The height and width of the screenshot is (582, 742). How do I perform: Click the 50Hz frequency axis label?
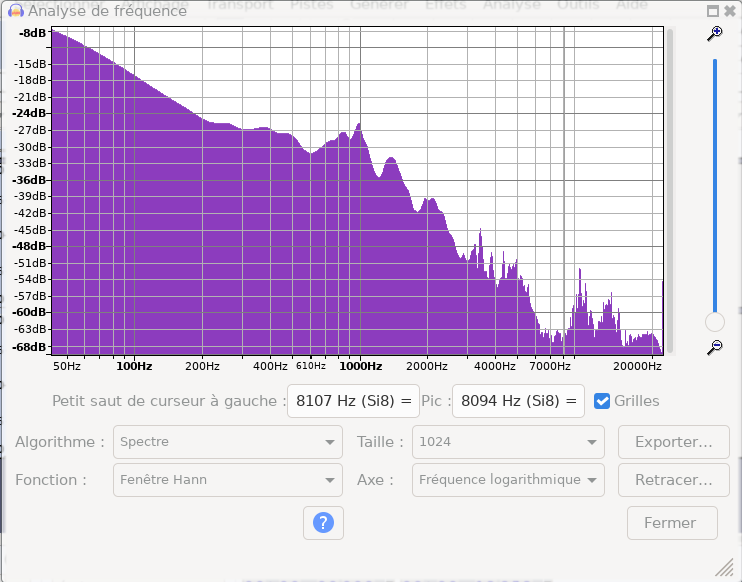pos(67,366)
